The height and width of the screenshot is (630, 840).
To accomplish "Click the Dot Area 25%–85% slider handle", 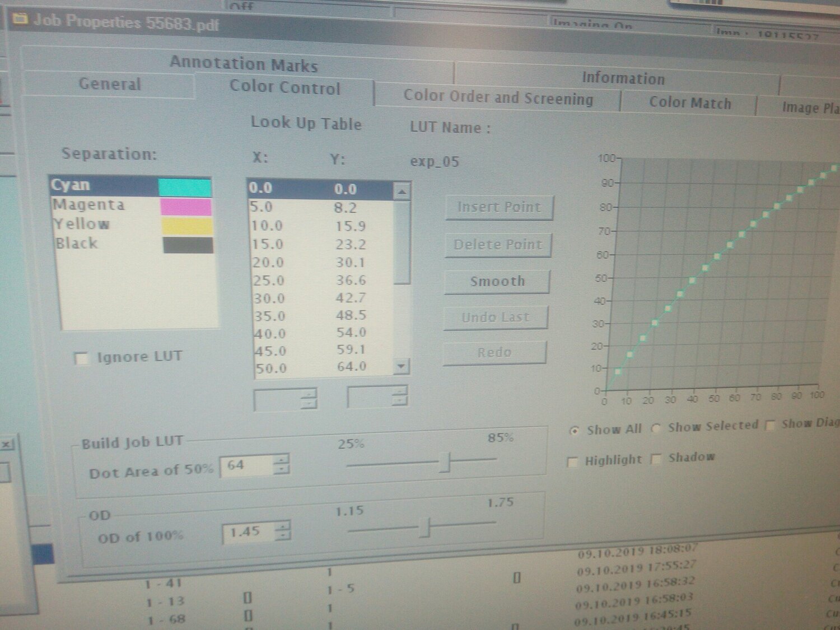I will point(446,463).
